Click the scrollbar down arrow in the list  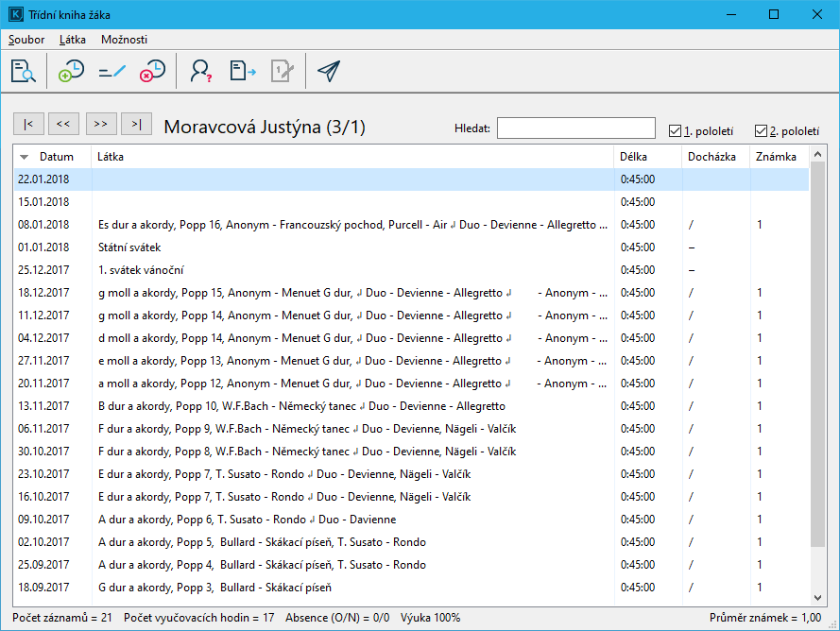pos(818,597)
